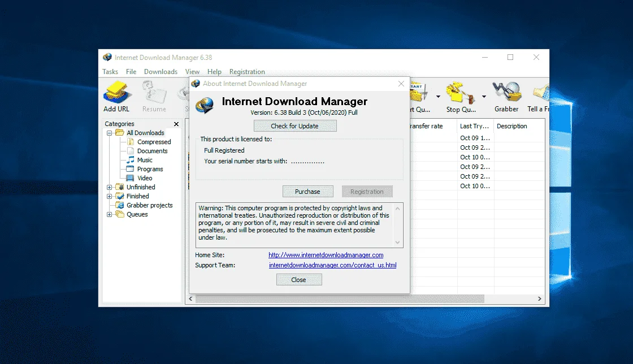Open the File menu

tap(131, 71)
